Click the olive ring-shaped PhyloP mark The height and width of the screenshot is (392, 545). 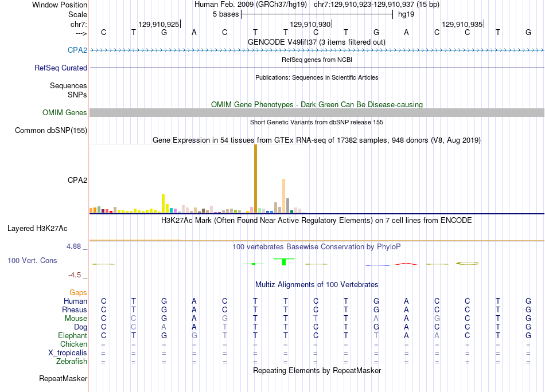click(468, 264)
